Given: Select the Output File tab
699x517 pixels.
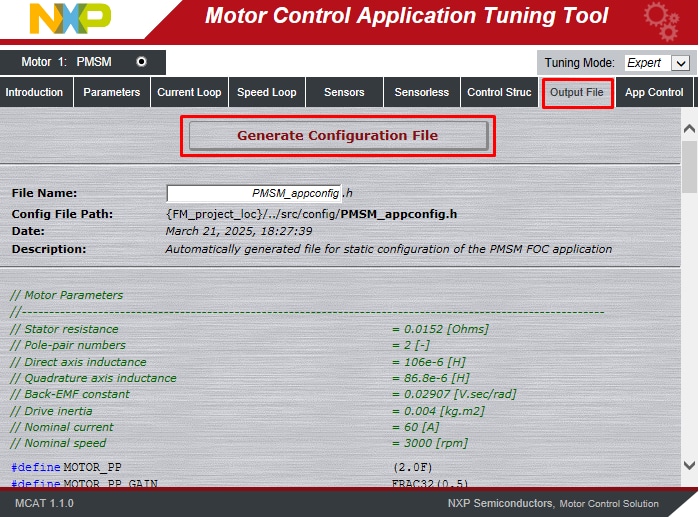Looking at the screenshot, I should (x=577, y=93).
